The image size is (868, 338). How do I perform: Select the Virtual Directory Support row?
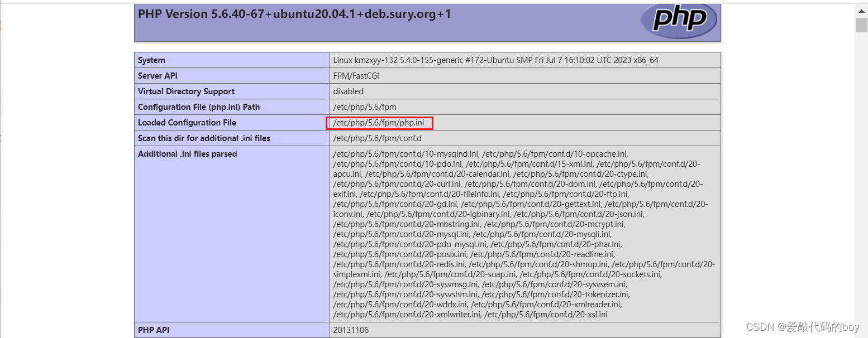tap(186, 91)
